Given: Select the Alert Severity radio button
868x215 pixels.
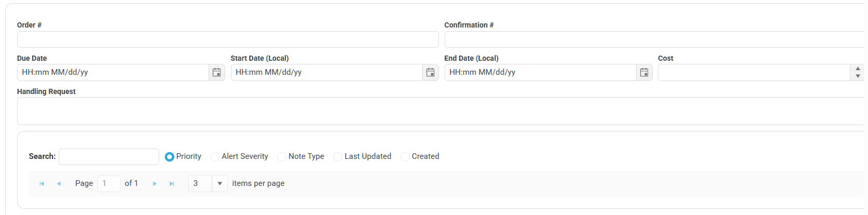Looking at the screenshot, I should pos(215,157).
